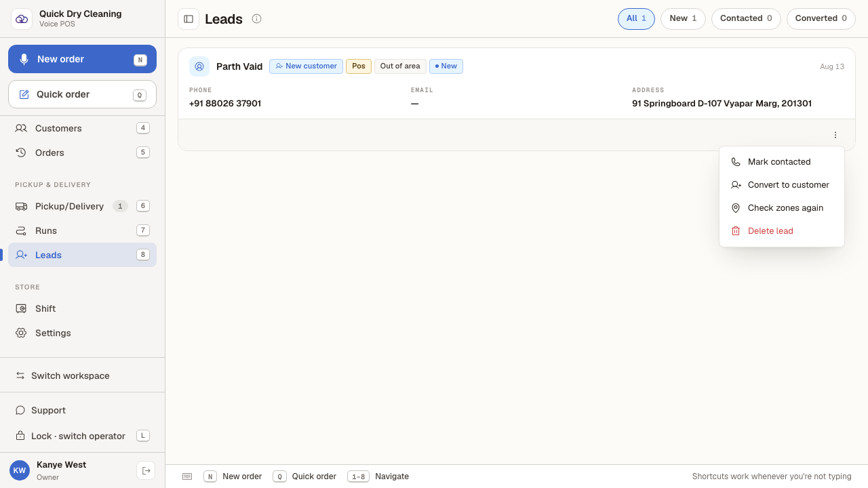This screenshot has height=488, width=868.
Task: Click Parth Vaid's avatar icon
Action: 199,66
